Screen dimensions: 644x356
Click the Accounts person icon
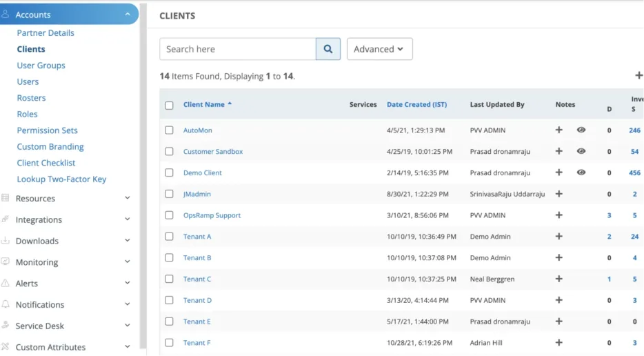coord(6,14)
